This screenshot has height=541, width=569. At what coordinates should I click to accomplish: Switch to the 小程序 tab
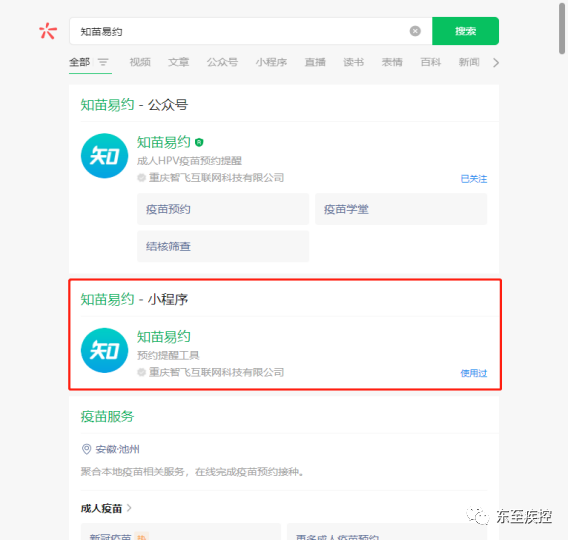pos(271,62)
